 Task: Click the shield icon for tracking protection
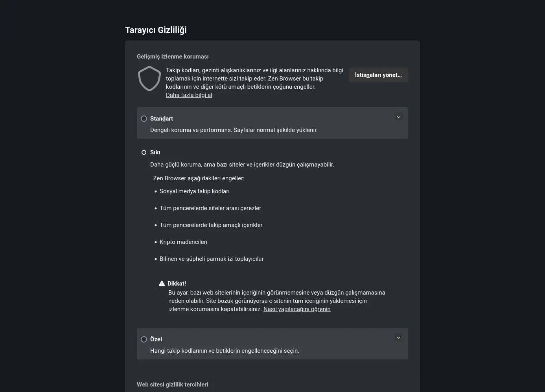149,79
